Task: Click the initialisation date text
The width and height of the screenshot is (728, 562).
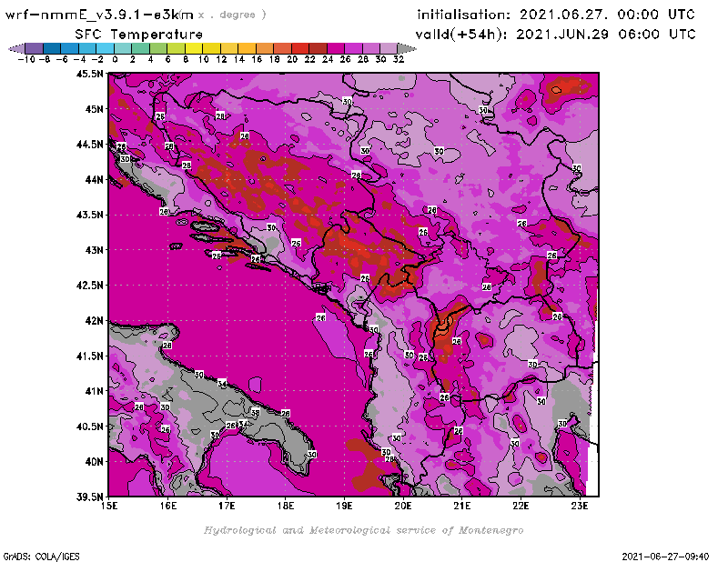Action: [556, 15]
